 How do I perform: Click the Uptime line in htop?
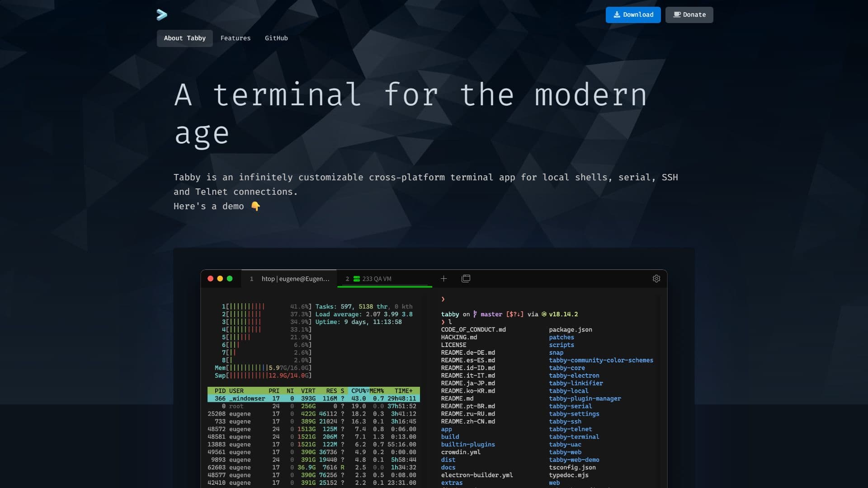tap(359, 322)
